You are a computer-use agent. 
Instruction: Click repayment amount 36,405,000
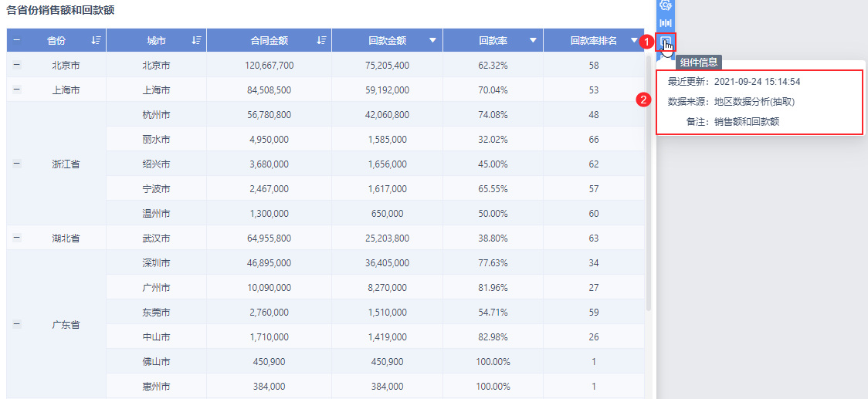(388, 263)
